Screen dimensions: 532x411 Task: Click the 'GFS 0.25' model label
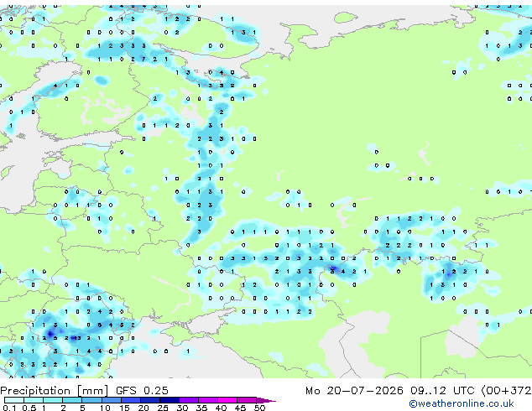coord(142,390)
